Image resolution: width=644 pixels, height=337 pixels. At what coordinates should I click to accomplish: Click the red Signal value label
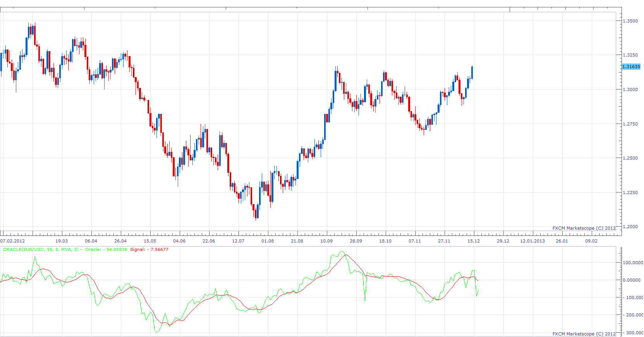coord(149,249)
